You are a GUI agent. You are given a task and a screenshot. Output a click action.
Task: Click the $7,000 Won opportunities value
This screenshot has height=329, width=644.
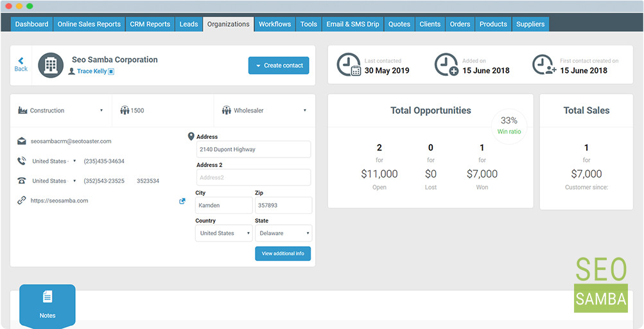[482, 174]
